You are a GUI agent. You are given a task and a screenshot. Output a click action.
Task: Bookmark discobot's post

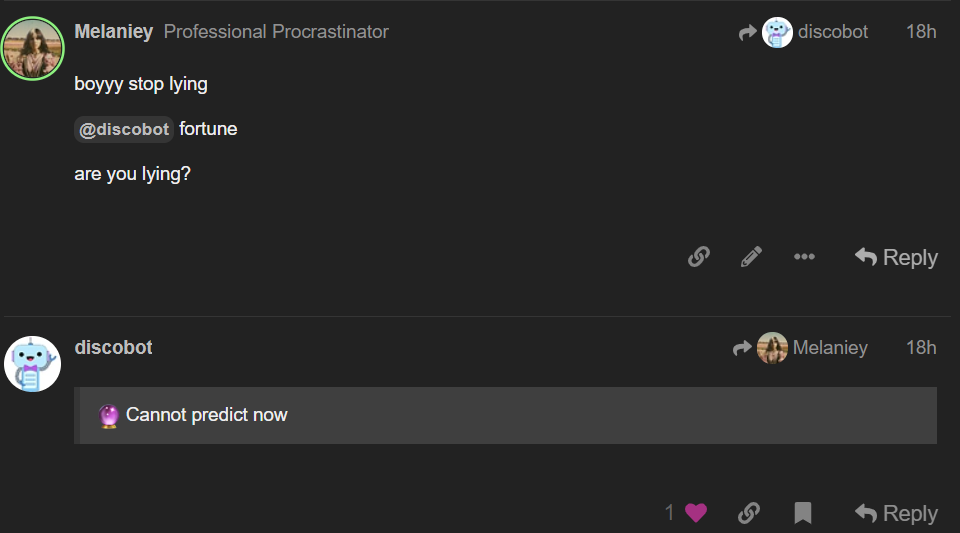(802, 513)
